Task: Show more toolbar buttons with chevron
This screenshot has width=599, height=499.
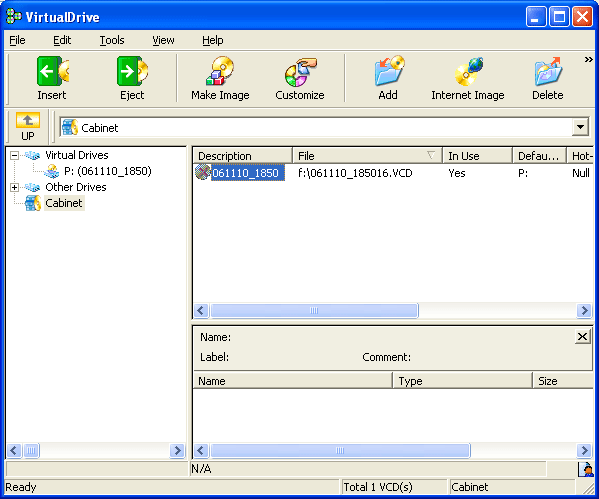Action: tap(588, 60)
